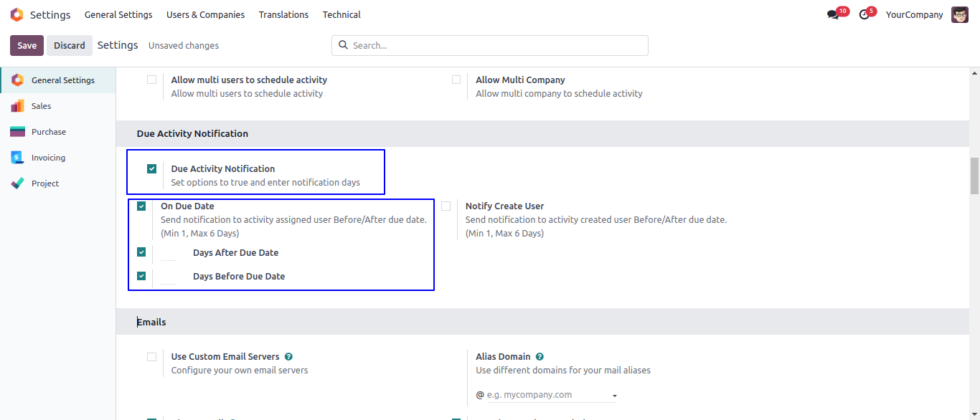
Task: Uncheck the Due Activity Notification checkbox
Action: (x=151, y=169)
